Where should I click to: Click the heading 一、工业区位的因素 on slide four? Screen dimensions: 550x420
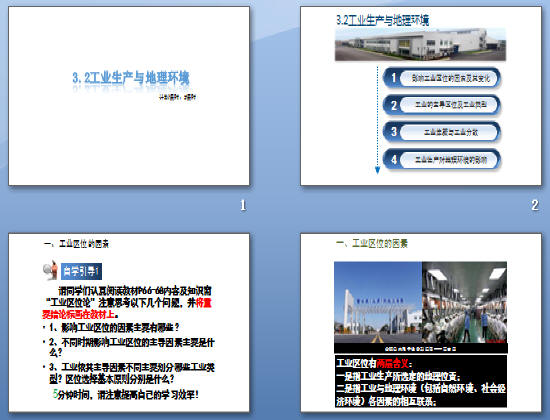pyautogui.click(x=371, y=243)
